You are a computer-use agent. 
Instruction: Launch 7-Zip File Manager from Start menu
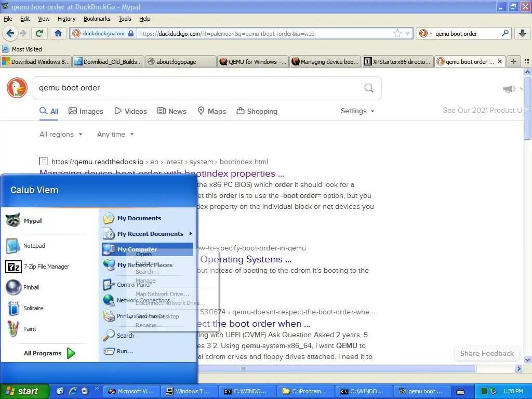click(x=37, y=267)
